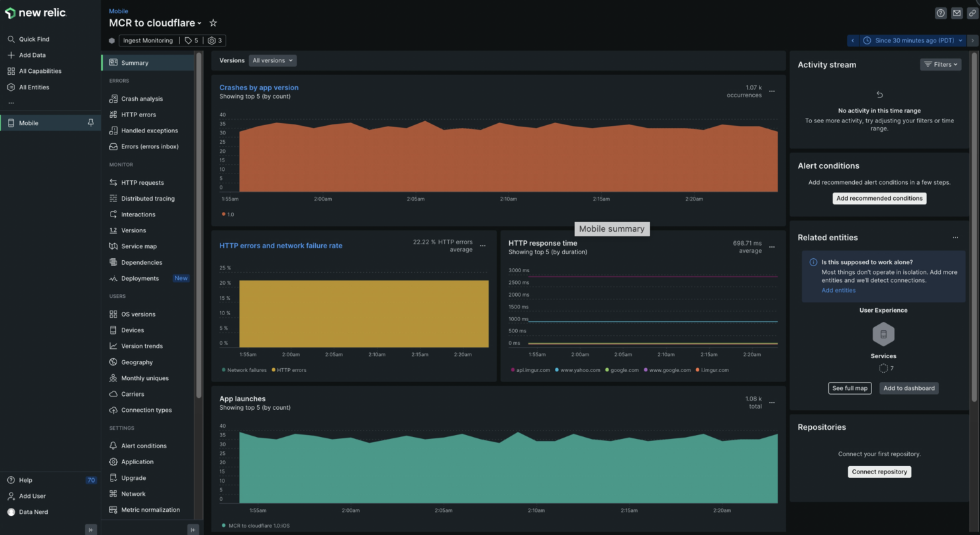Open the All versions dropdown

pos(272,60)
